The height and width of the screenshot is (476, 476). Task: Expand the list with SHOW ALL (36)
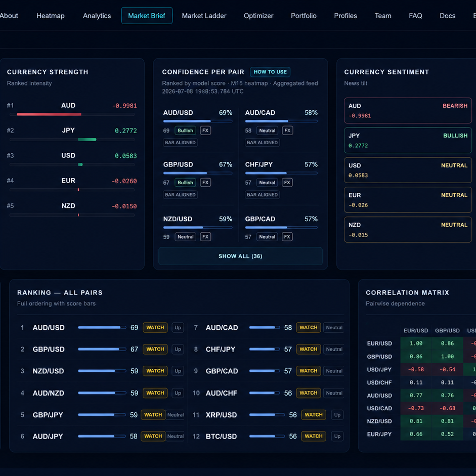coord(240,256)
